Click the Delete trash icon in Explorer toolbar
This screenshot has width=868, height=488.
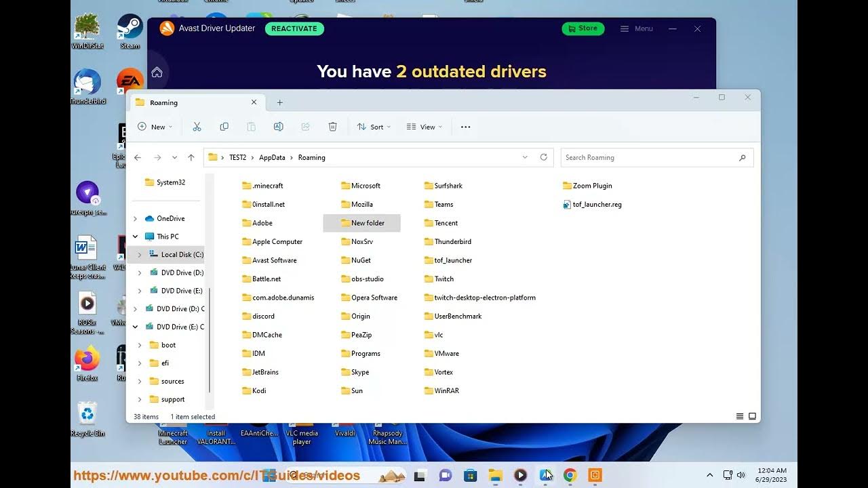point(332,127)
